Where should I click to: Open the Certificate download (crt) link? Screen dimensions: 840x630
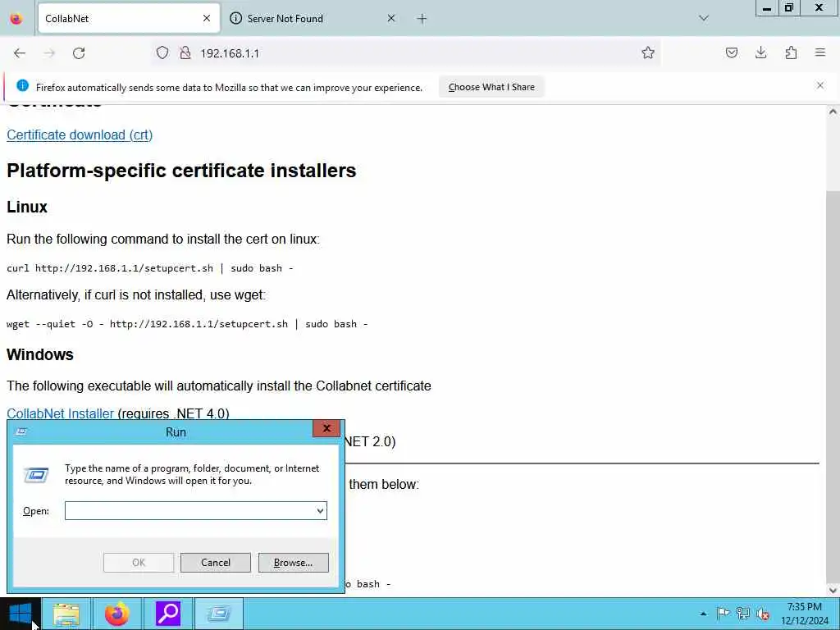tap(80, 135)
